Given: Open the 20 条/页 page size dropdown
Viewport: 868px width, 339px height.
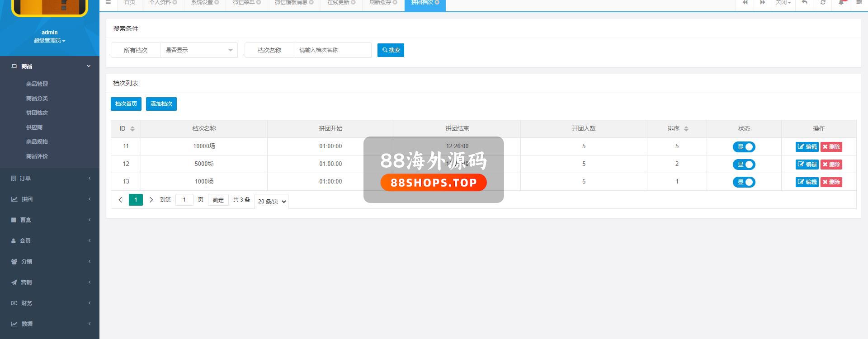Looking at the screenshot, I should [x=272, y=202].
